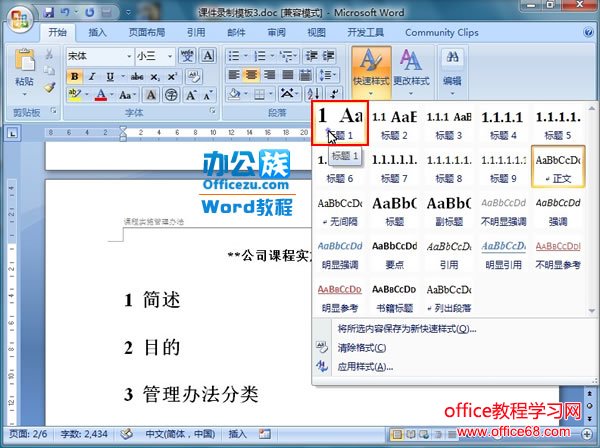Open the Office button menu
Image resolution: width=600 pixels, height=448 pixels.
[19, 18]
